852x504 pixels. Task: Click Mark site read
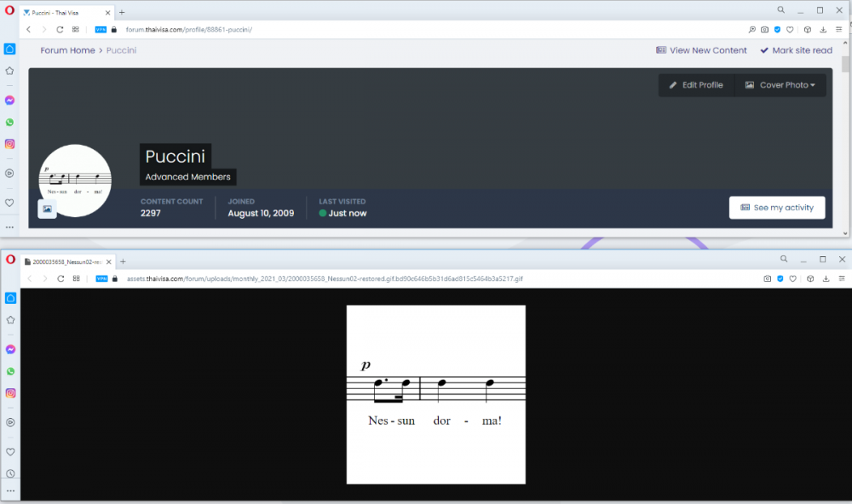point(796,50)
